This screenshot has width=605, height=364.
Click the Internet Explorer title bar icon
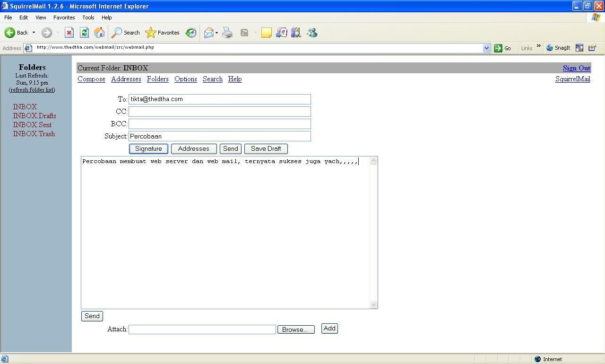coord(5,6)
